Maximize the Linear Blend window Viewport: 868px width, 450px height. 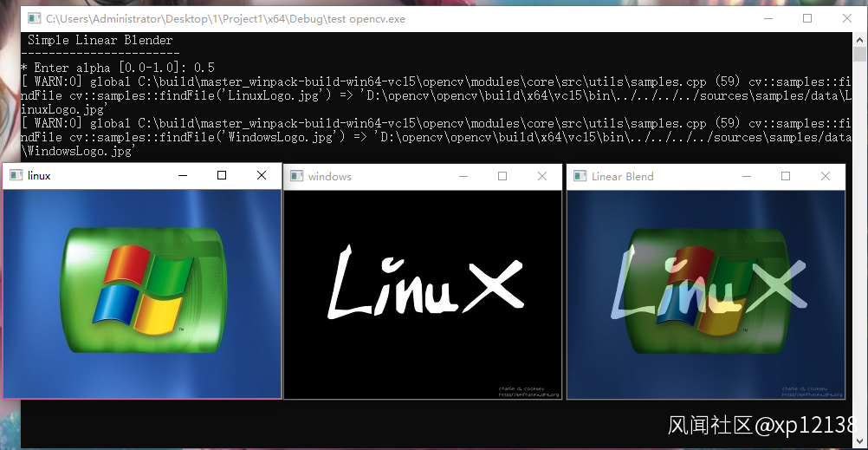[785, 176]
